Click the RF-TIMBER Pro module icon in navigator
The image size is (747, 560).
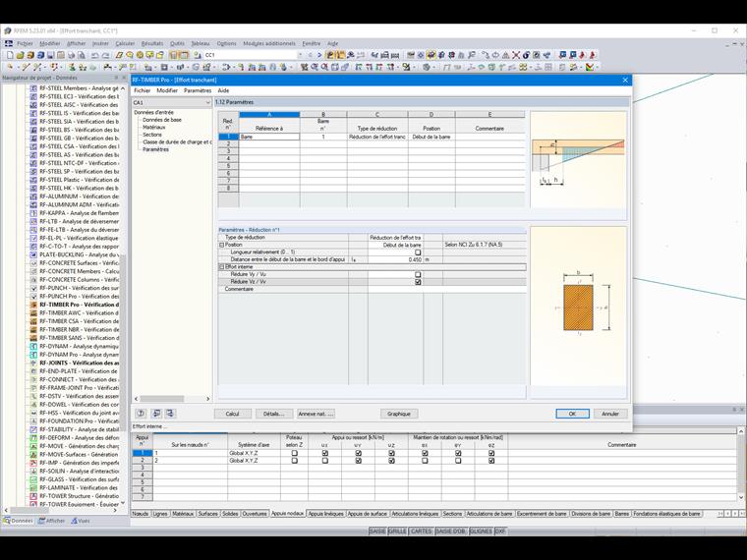[33, 305]
